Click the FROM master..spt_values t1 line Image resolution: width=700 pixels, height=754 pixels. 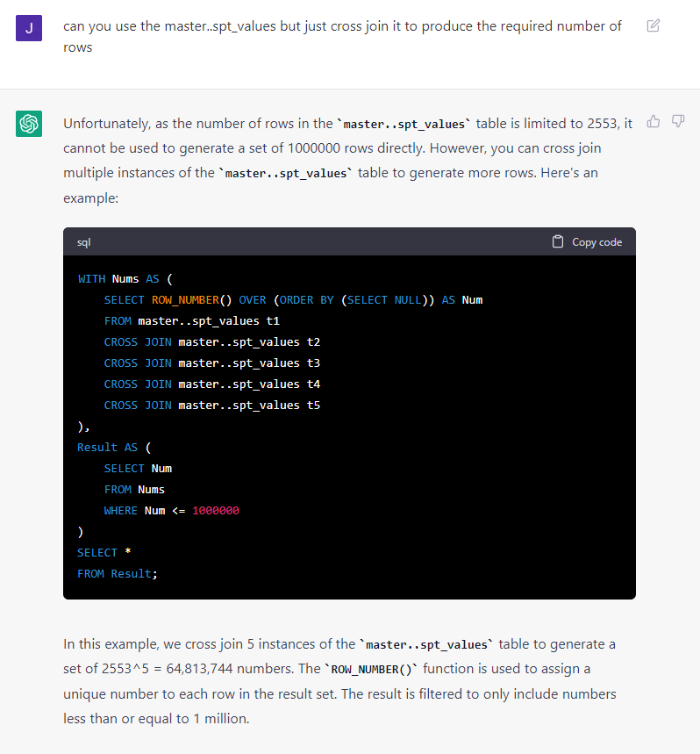191,321
